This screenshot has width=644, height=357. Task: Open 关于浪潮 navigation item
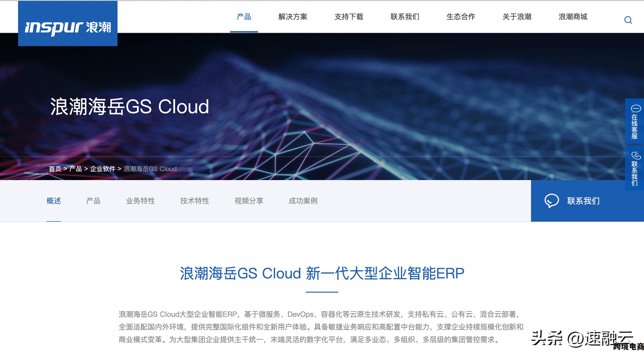[517, 17]
